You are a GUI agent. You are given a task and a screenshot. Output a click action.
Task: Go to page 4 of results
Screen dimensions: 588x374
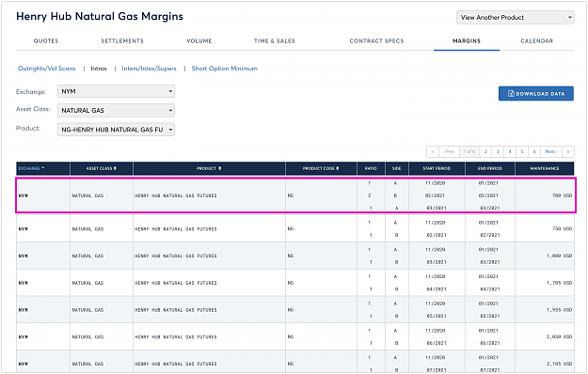click(510, 151)
